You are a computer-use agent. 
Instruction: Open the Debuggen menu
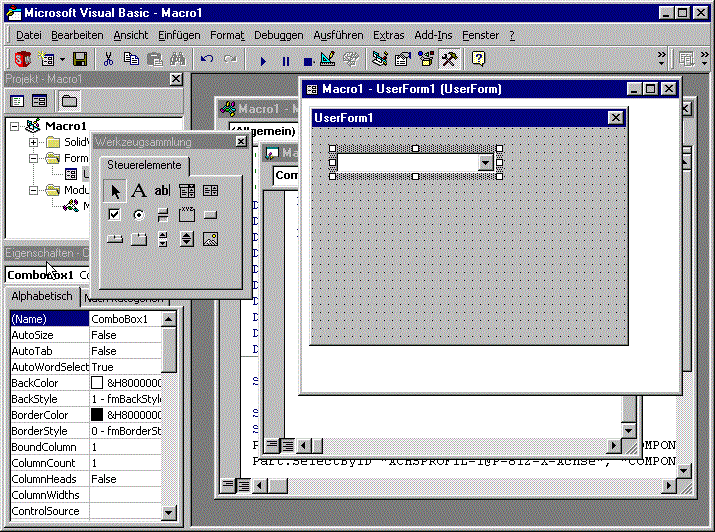coord(279,35)
